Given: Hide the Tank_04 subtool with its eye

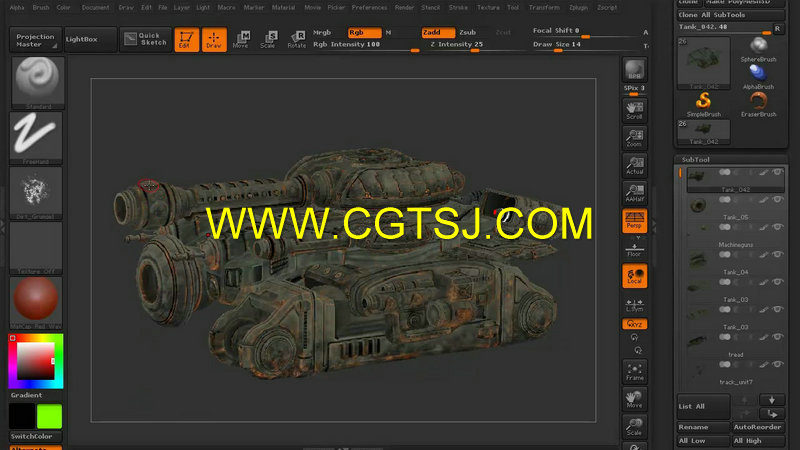Looking at the screenshot, I should (778, 255).
